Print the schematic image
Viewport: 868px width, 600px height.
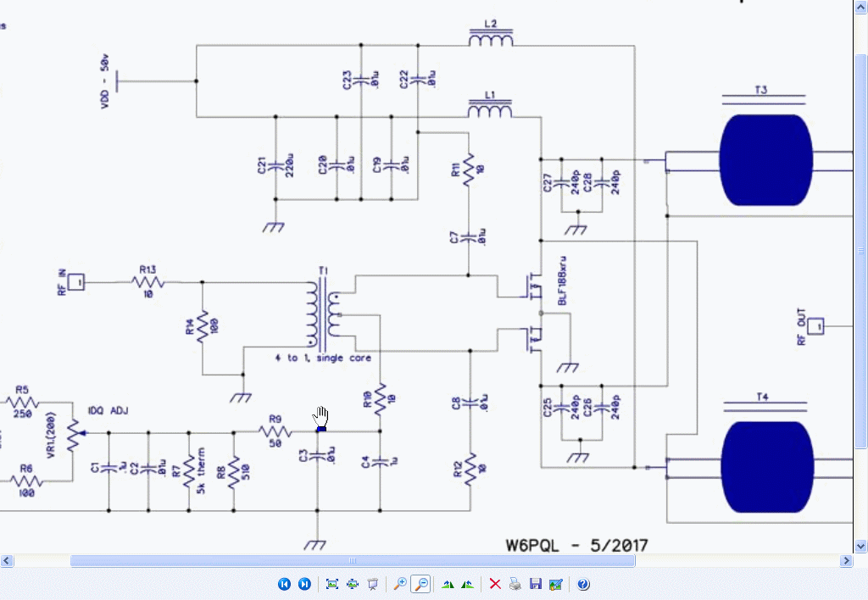[515, 584]
